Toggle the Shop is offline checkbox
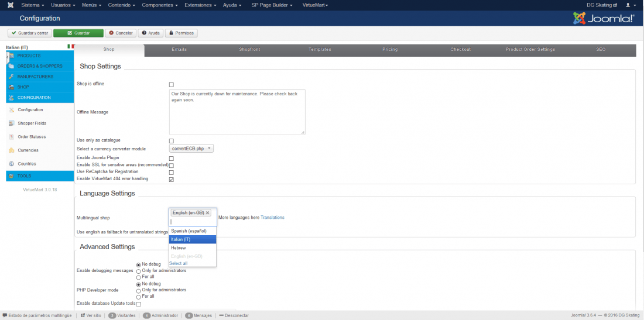 pyautogui.click(x=172, y=84)
